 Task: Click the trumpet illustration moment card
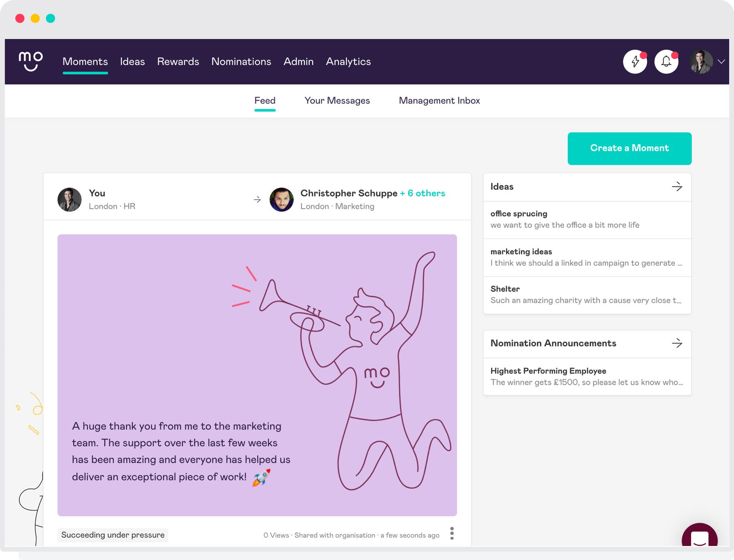coord(257,375)
